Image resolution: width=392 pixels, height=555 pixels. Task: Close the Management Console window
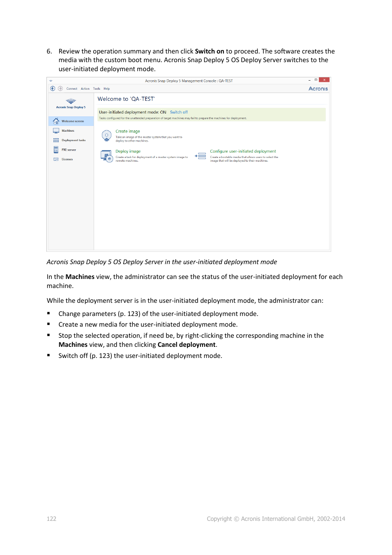[324, 80]
